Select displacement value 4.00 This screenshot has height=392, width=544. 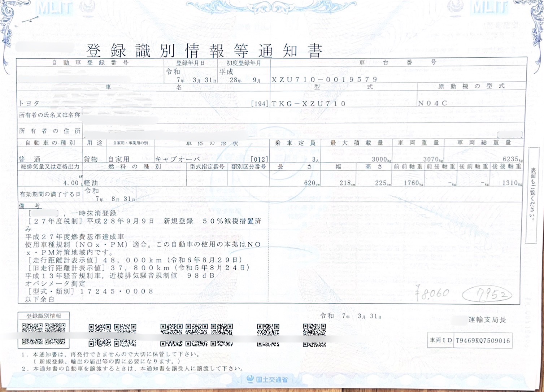click(x=71, y=183)
